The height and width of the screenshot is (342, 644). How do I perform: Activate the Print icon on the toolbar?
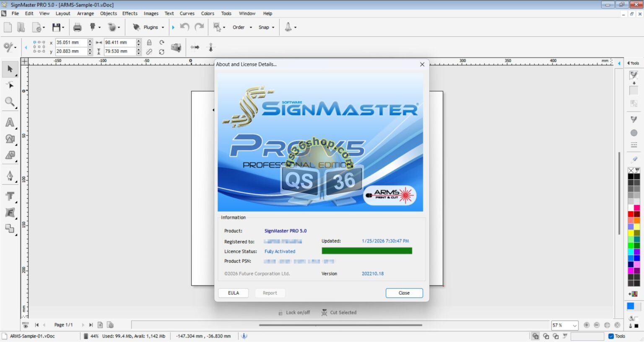[77, 27]
